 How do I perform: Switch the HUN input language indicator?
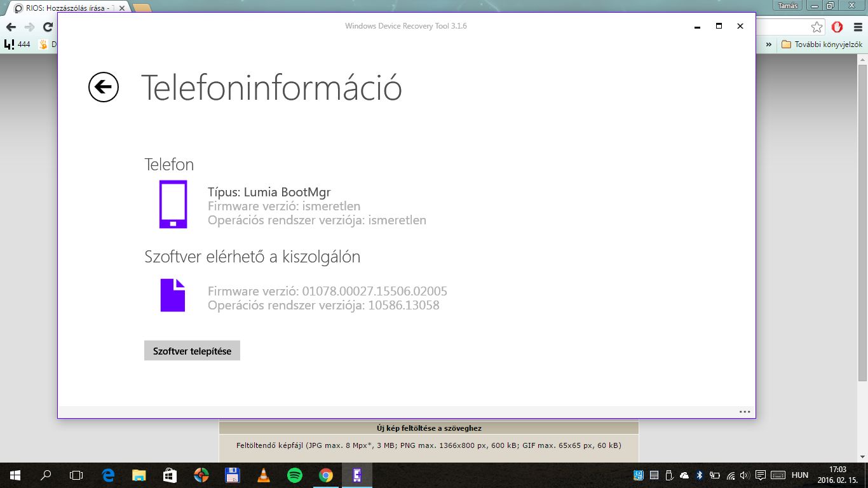coord(800,475)
